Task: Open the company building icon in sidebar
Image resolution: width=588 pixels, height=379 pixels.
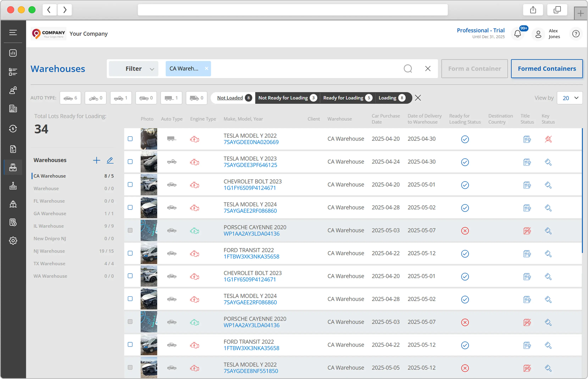Action: (x=13, y=109)
